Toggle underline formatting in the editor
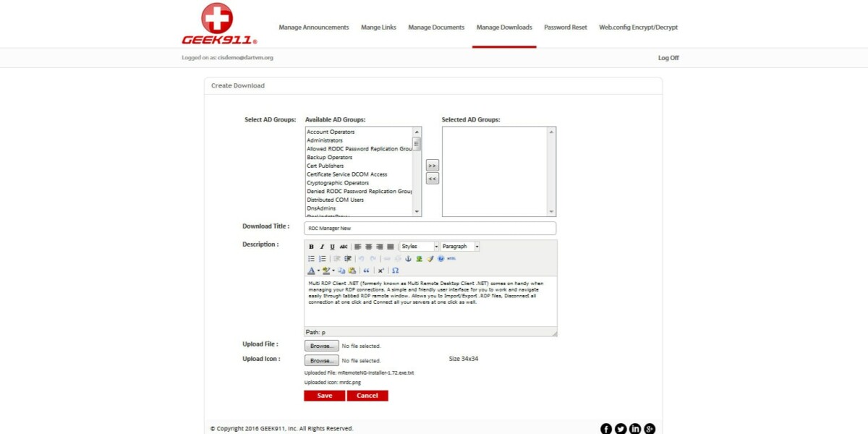Viewport: 868px width, 434px height. [x=331, y=245]
